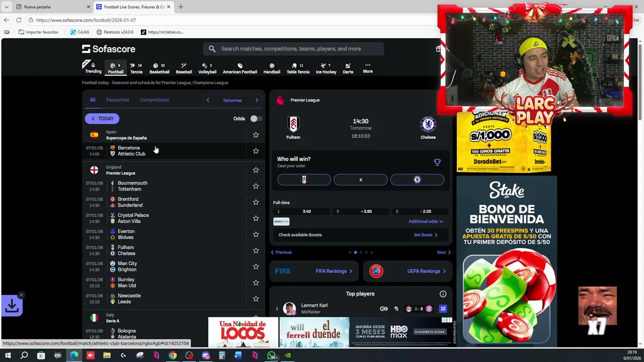Select the Basketball sport icon
The width and height of the screenshot is (644, 362).
tap(159, 68)
